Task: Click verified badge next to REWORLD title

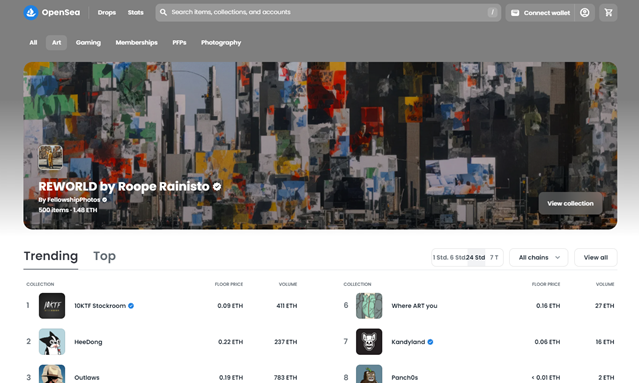Action: [217, 187]
